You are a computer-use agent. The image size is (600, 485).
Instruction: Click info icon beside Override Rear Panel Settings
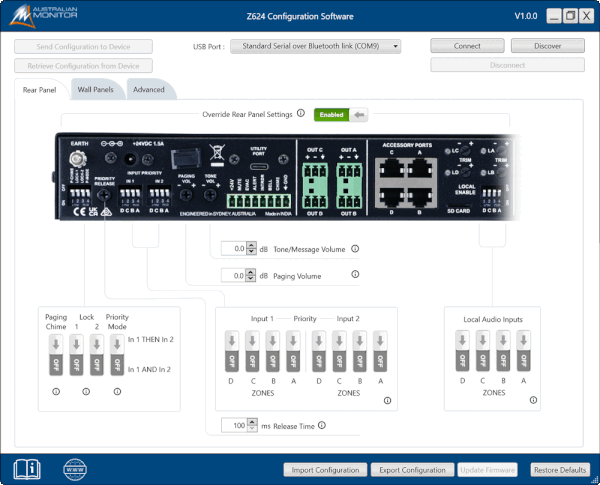tap(300, 114)
